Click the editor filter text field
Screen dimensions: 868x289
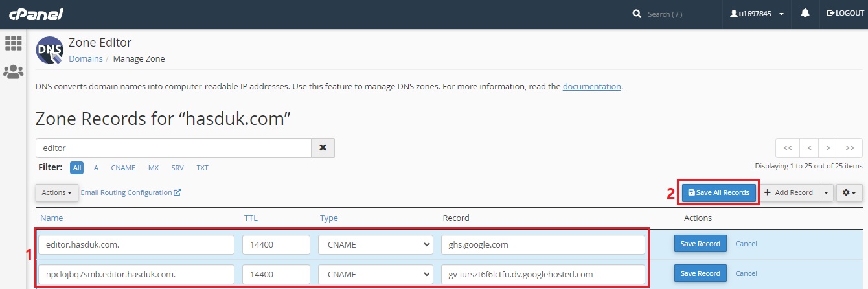tap(174, 148)
